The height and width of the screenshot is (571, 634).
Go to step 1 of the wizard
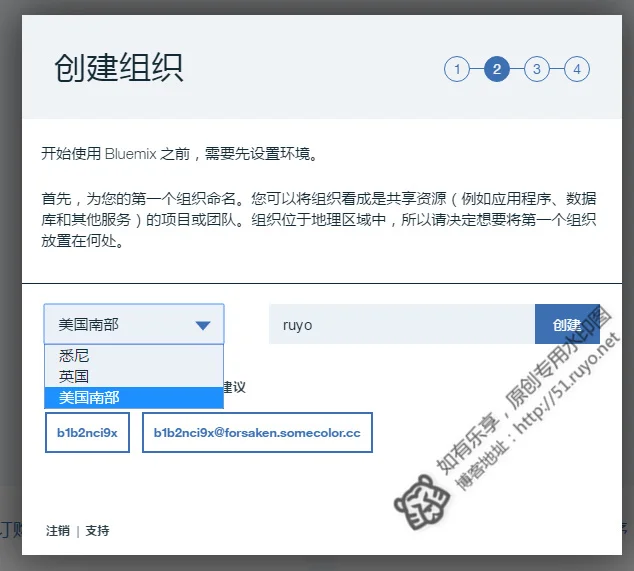pos(457,69)
